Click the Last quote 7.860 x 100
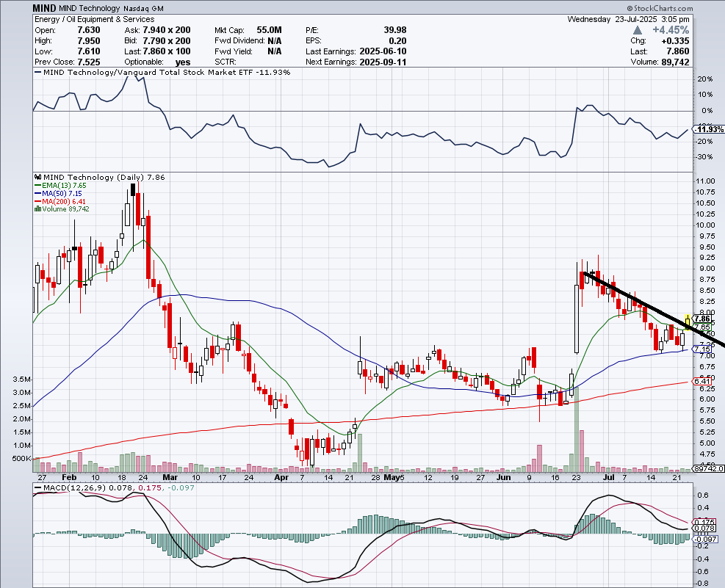Image resolution: width=725 pixels, height=588 pixels. (x=167, y=51)
